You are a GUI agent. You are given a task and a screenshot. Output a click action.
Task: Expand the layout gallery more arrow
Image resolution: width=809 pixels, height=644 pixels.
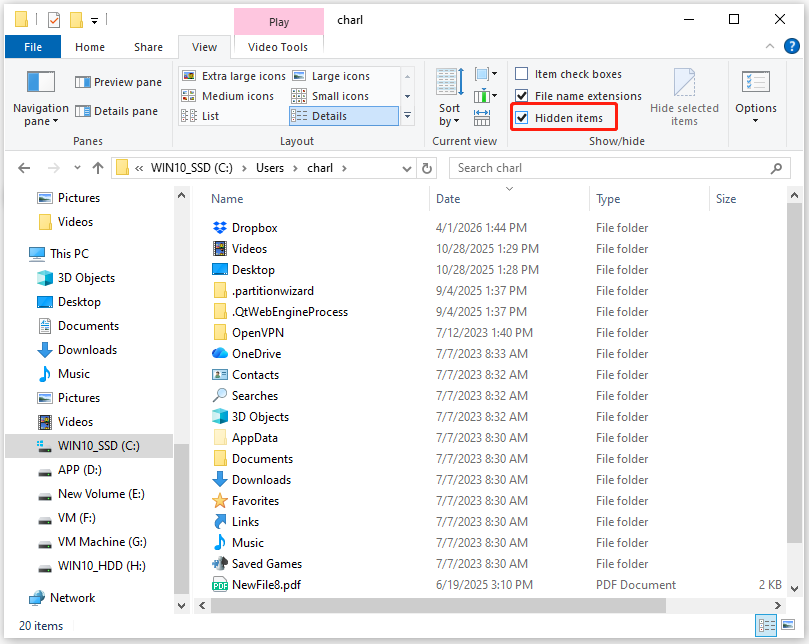(x=408, y=116)
